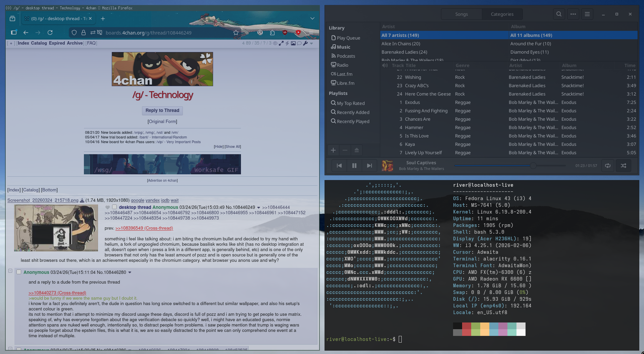
Task: Skip to previous track
Action: point(339,166)
